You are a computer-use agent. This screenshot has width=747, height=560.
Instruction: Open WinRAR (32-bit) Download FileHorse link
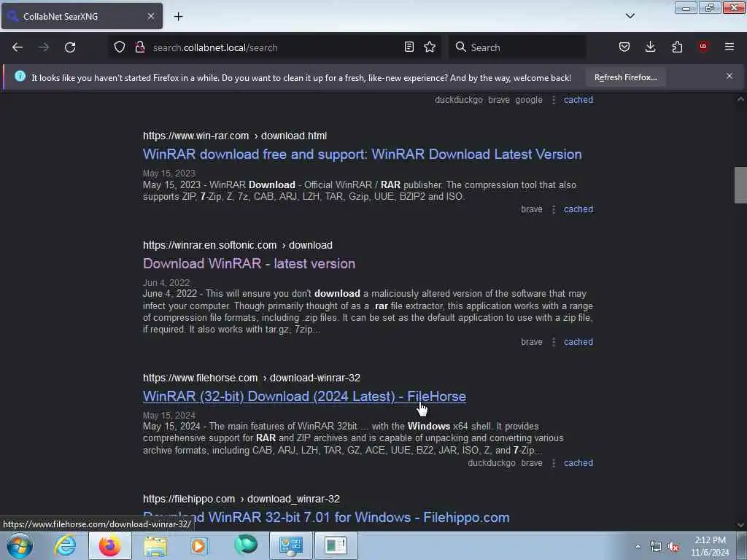click(304, 396)
